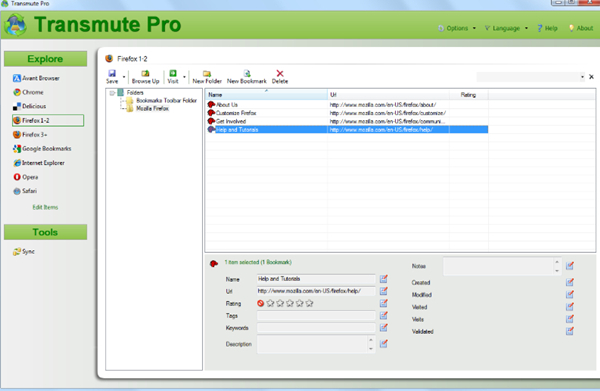Viewport: 600px width, 391px height.
Task: Delete the selected bookmark
Action: point(280,77)
